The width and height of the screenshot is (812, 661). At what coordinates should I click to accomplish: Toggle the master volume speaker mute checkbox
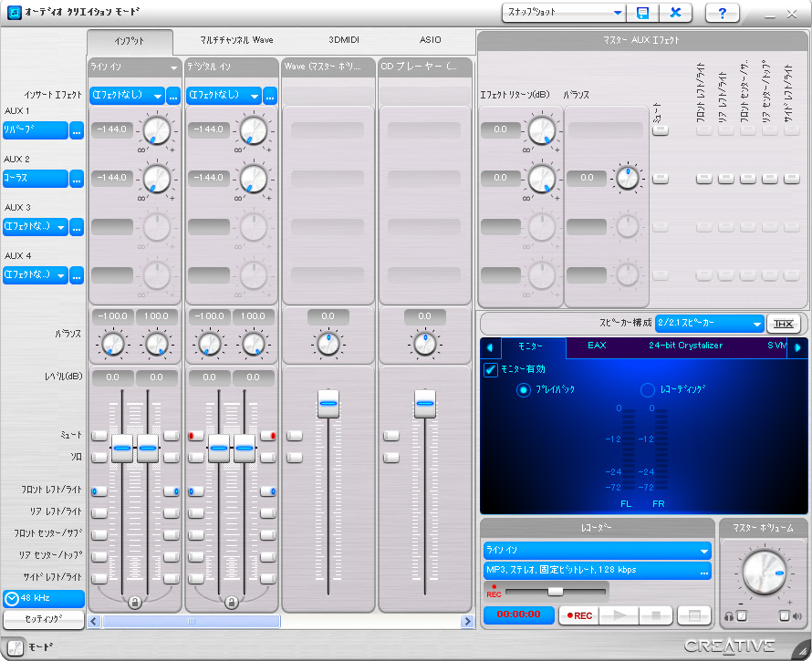click(784, 616)
